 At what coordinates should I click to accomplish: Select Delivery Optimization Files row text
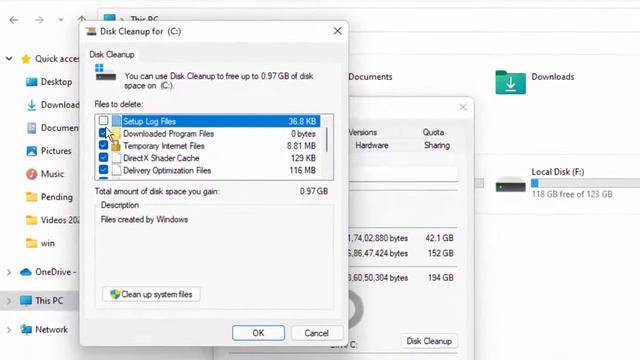167,170
